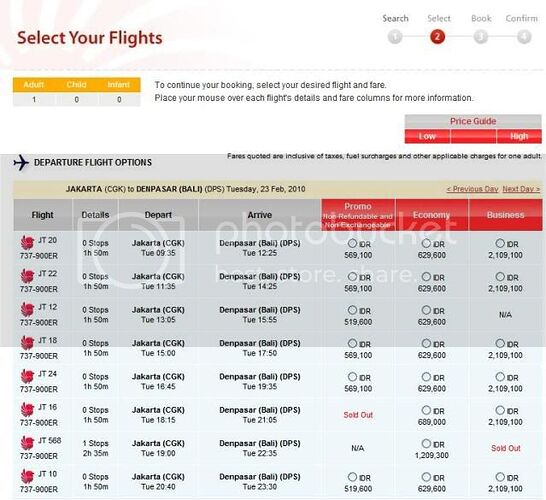546x500 pixels.
Task: Click the Confirm step label
Action: pyautogui.click(x=521, y=18)
